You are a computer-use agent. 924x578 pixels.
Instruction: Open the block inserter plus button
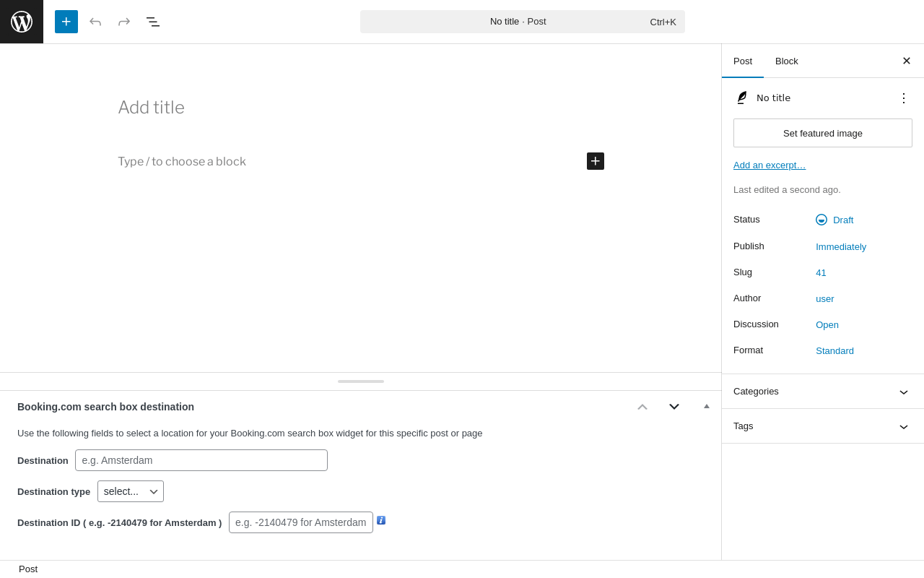point(66,22)
